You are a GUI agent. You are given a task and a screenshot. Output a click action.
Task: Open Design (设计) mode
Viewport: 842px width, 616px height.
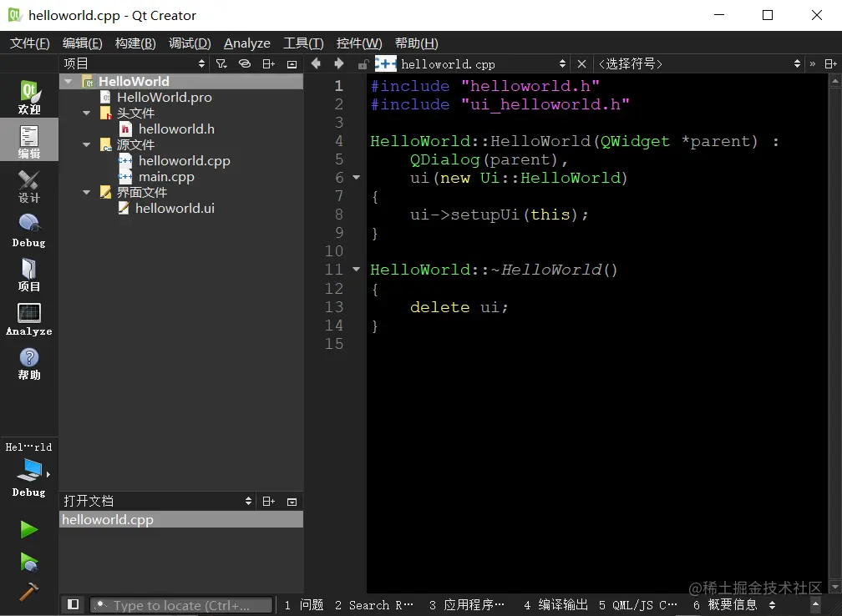click(29, 185)
